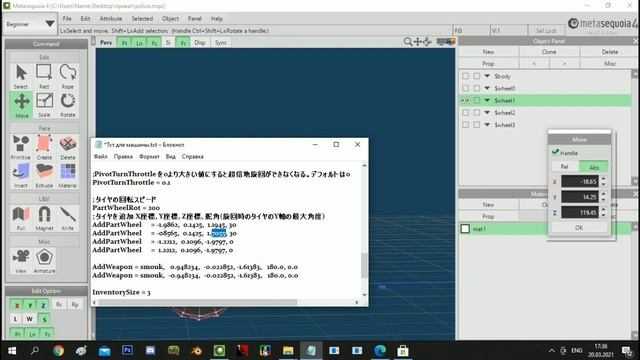Open the Object menu
The height and width of the screenshot is (360, 640).
click(x=170, y=19)
